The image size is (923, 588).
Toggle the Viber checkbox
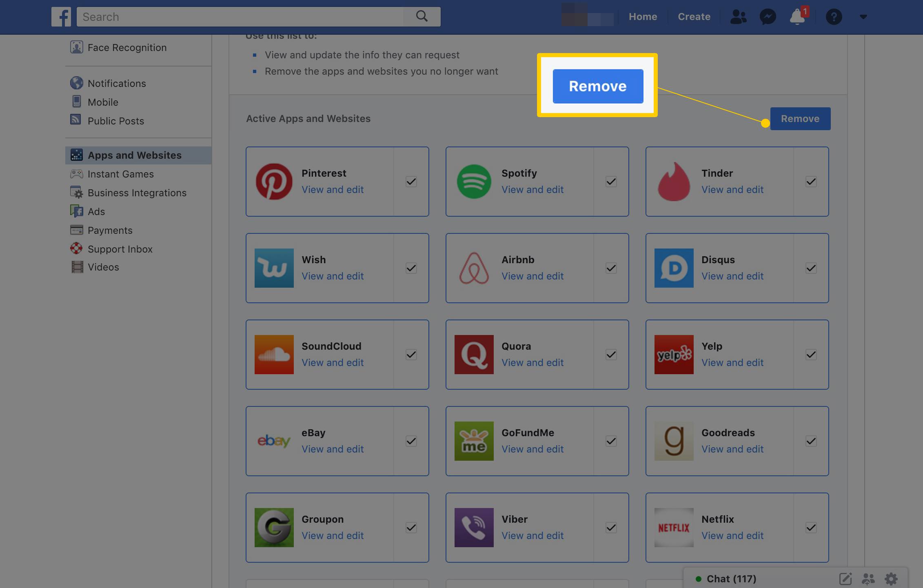tap(611, 528)
